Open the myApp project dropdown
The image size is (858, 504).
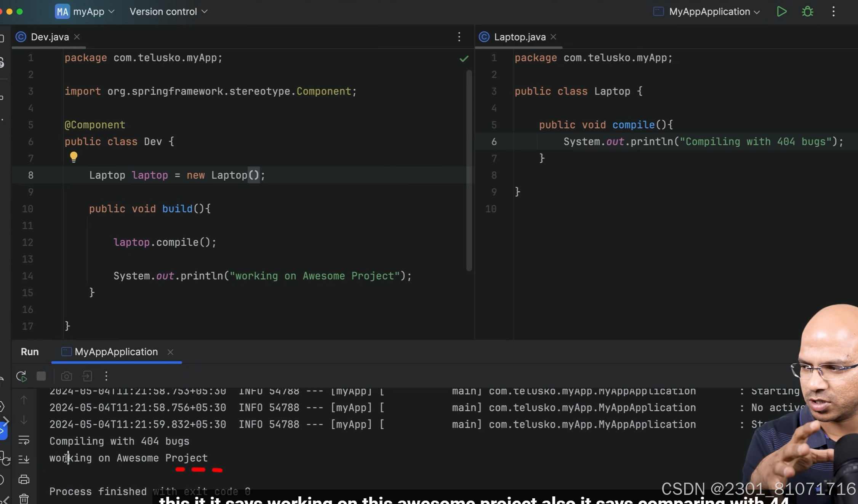tap(85, 12)
